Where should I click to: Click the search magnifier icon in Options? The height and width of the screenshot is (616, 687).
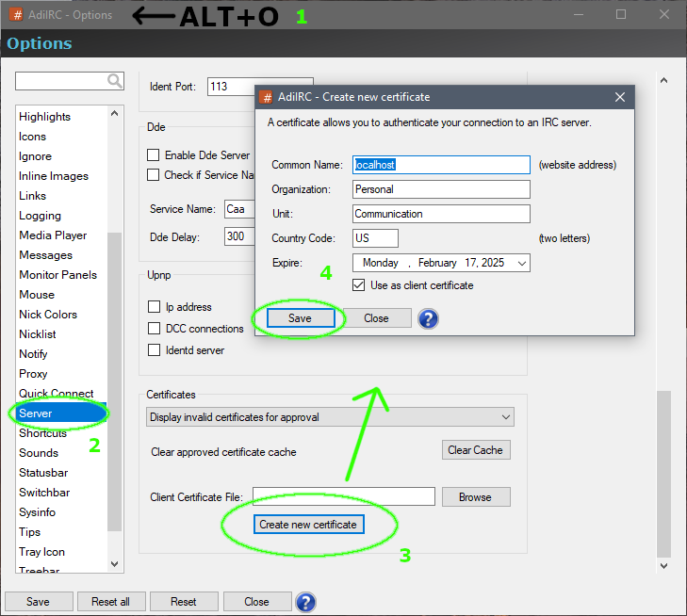(x=115, y=81)
